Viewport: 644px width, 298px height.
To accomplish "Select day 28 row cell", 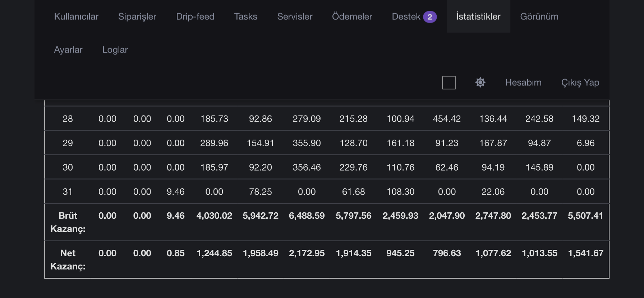I will 68,119.
